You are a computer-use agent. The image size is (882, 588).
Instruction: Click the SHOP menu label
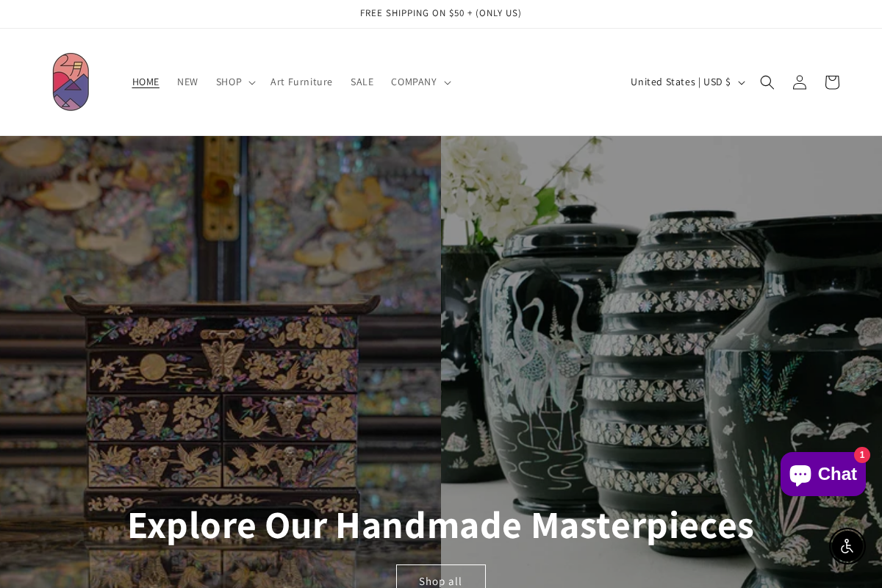(x=229, y=82)
